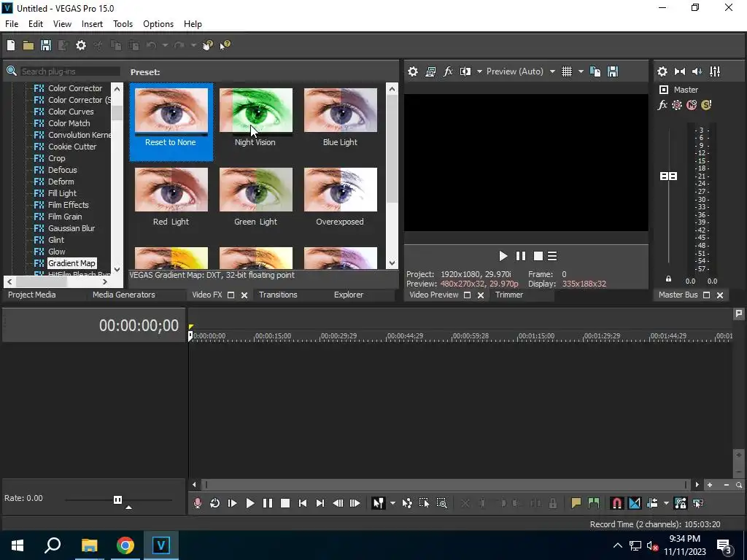Open the overlays grid dropdown arrow
The image size is (747, 560).
click(x=581, y=71)
